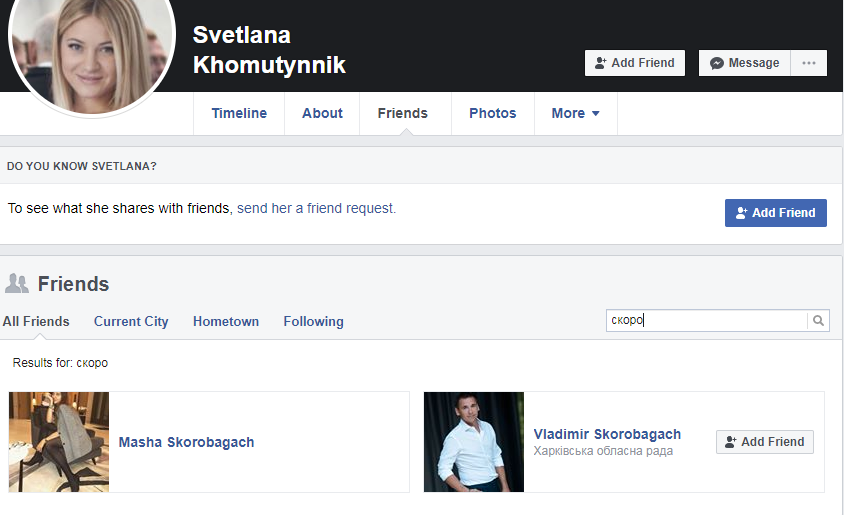
Task: Open Vladimir Skorobagach's photo thumbnail
Action: (x=474, y=442)
